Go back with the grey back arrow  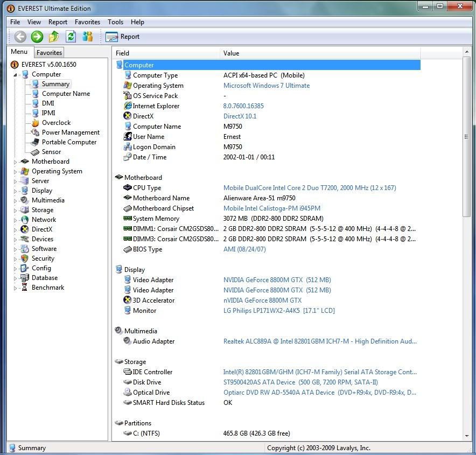(20, 37)
